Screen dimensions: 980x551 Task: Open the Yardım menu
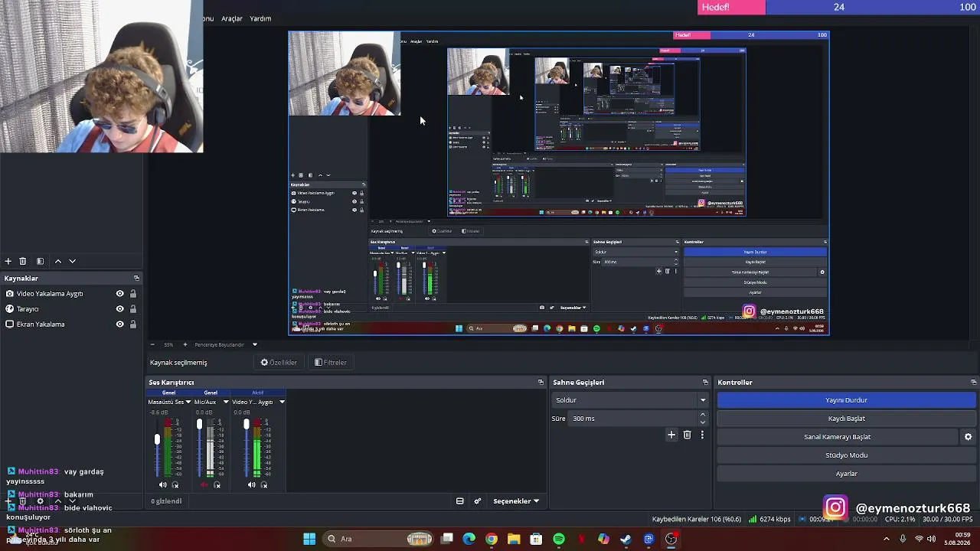(260, 18)
